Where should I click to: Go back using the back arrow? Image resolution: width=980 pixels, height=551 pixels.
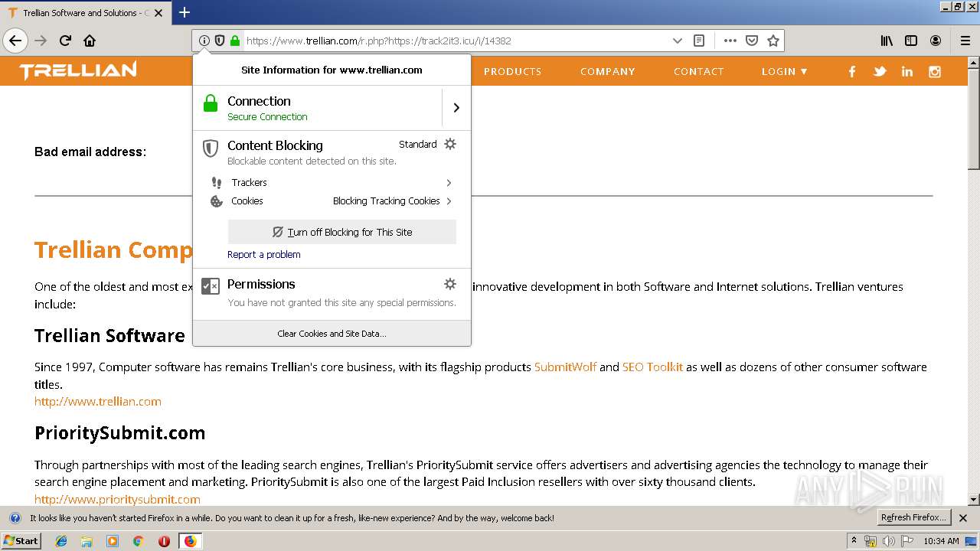coord(15,41)
